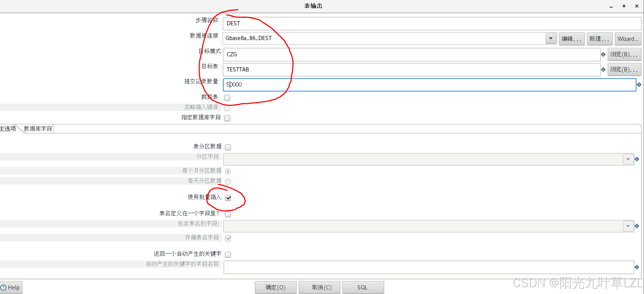
Task: Open the 数据库连接 dropdown arrow
Action: [x=551, y=39]
